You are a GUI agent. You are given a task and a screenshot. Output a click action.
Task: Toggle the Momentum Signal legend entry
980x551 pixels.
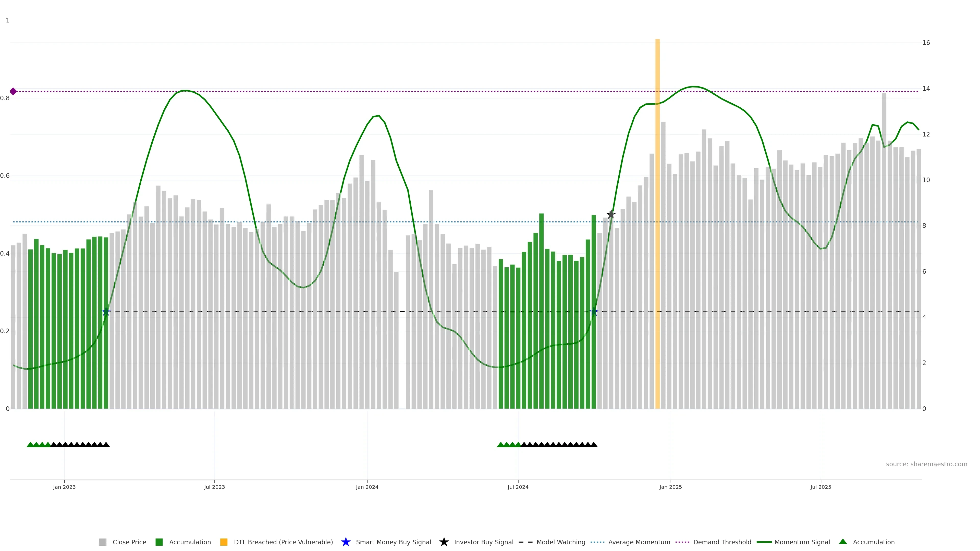(x=802, y=542)
